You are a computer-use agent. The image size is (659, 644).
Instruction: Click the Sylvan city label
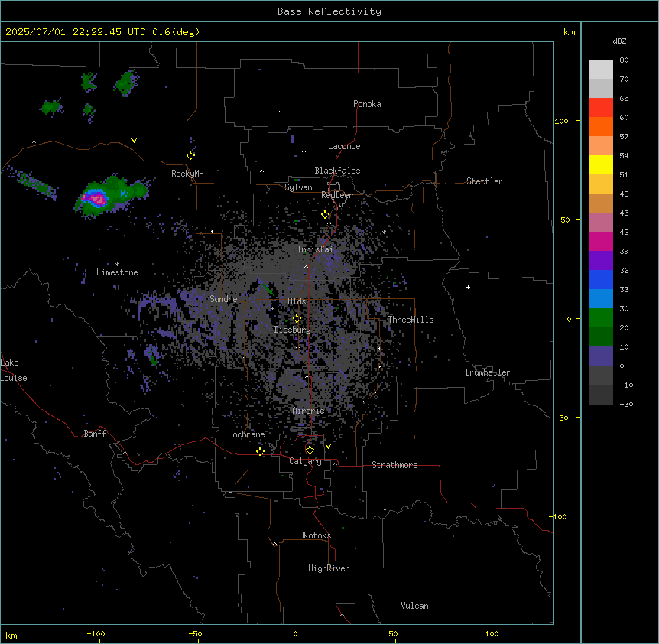[x=298, y=187]
